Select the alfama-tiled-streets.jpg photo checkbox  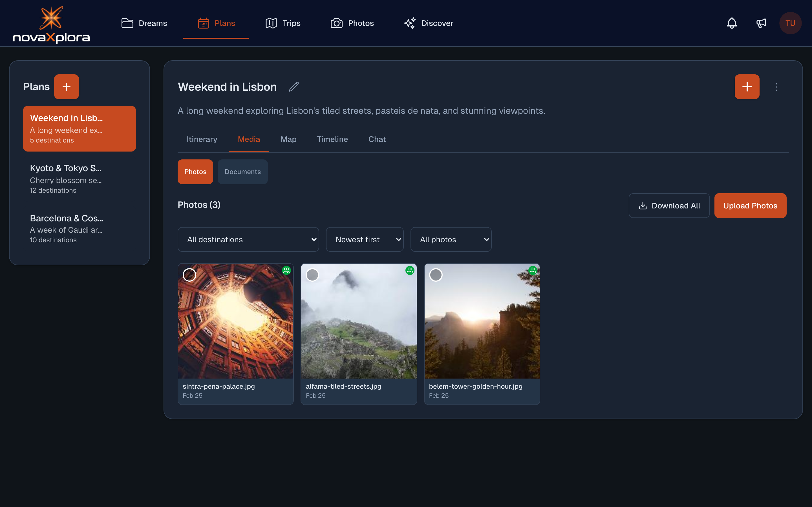click(x=312, y=275)
